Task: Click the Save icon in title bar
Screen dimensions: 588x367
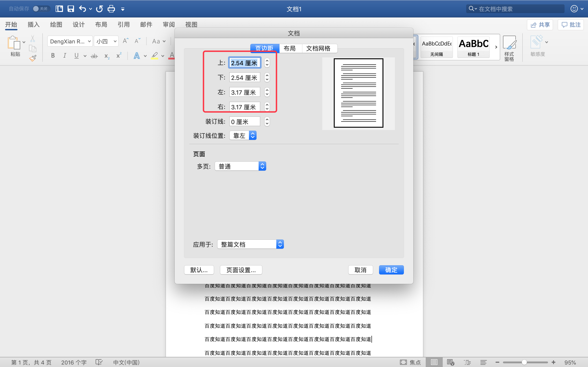Action: point(71,9)
